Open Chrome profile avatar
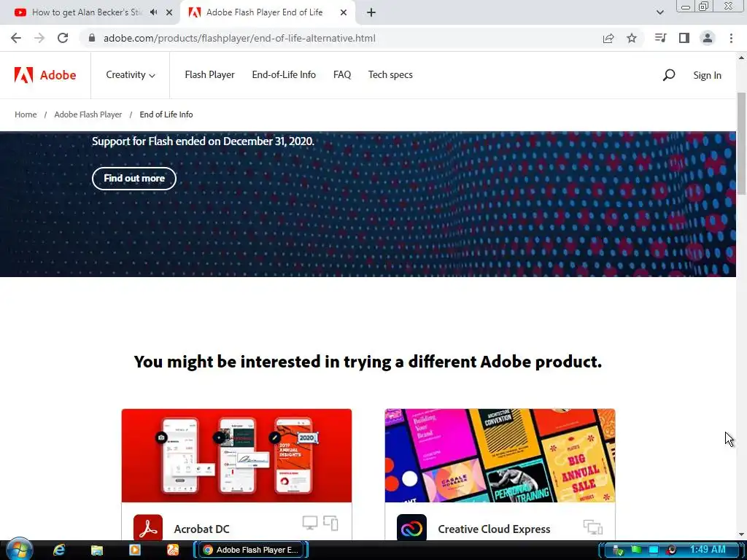This screenshot has height=560, width=747. pyautogui.click(x=708, y=38)
